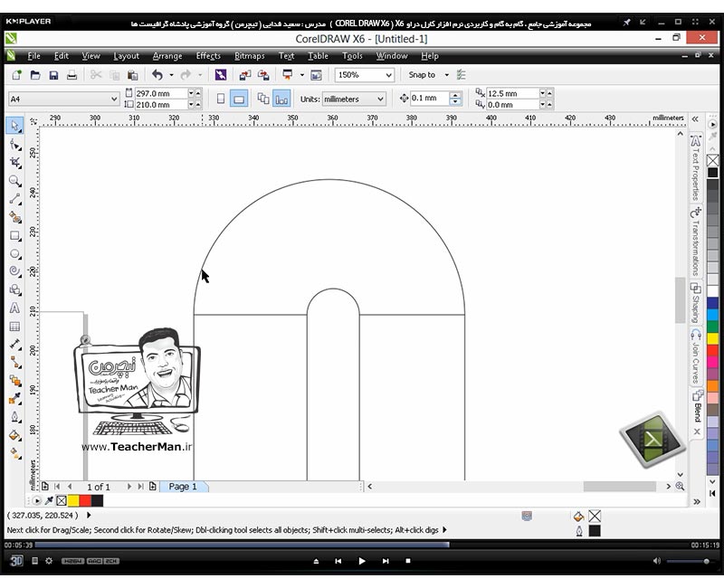The height and width of the screenshot is (588, 724).
Task: Select the Fill tool bucket
Action: pyautogui.click(x=14, y=435)
